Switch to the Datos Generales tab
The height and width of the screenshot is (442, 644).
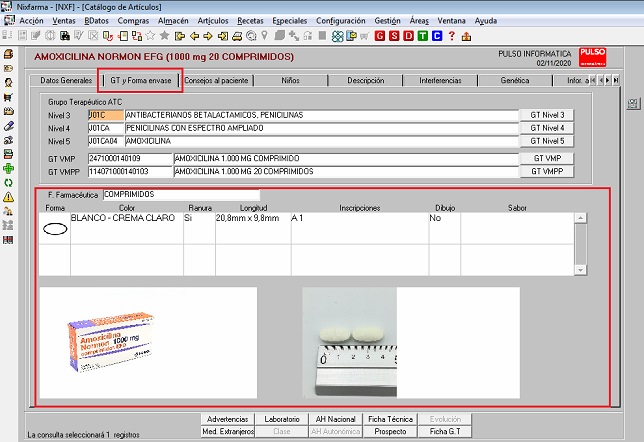[66, 81]
